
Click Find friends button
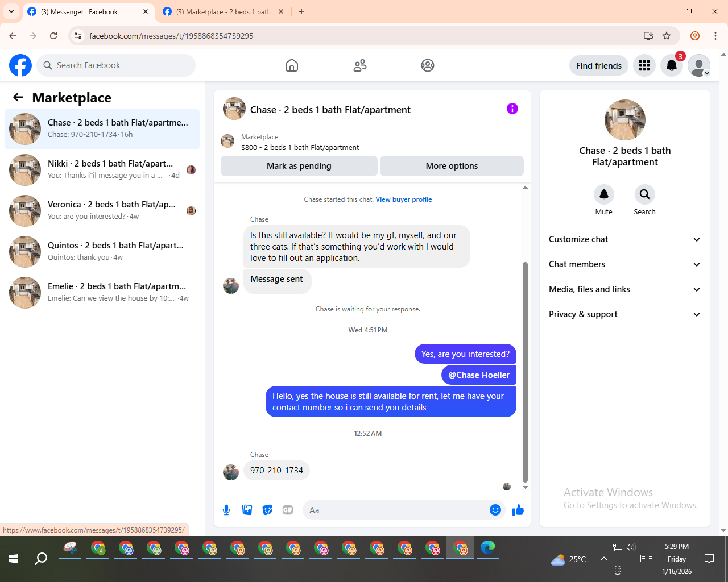[599, 65]
